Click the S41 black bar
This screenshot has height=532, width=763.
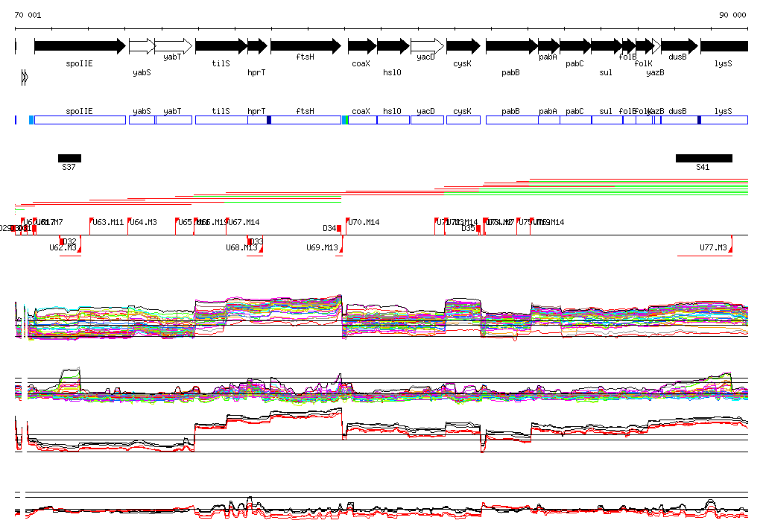coord(703,158)
